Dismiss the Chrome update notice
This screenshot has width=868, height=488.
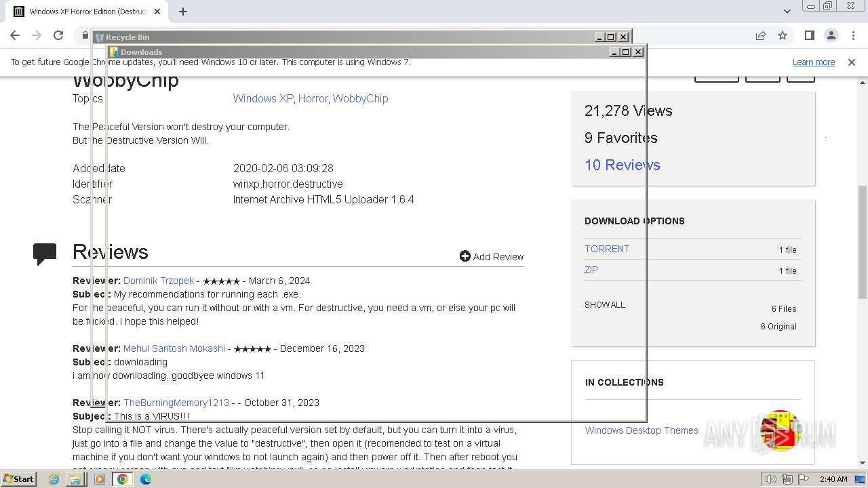tap(852, 62)
